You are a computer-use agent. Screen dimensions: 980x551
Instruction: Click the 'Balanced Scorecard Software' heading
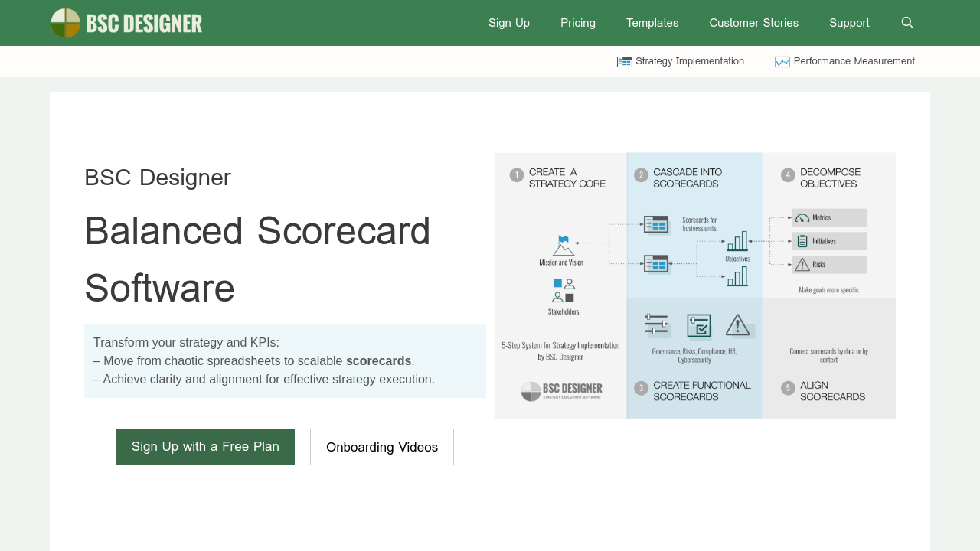[257, 259]
